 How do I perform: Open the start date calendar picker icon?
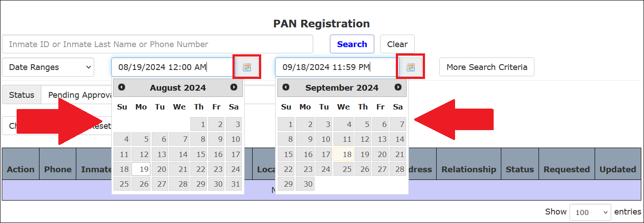[247, 67]
